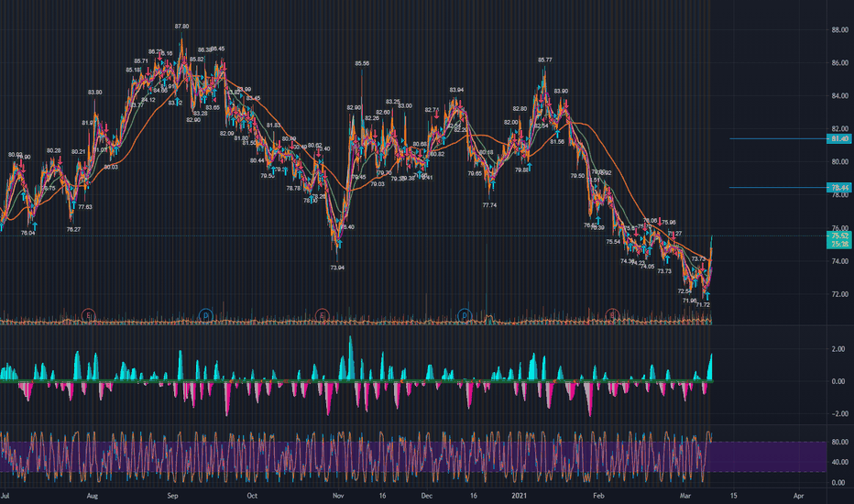Click the 72.54 pivot low label

pos(684,291)
